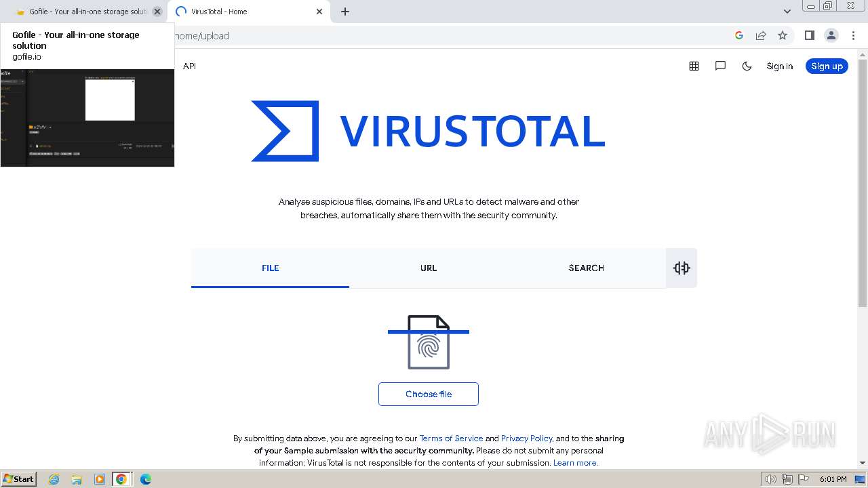Toggle the browser side panel
The image size is (868, 488).
[809, 36]
